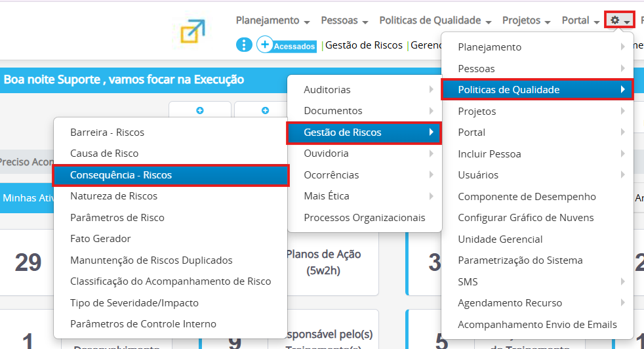
Task: Click Fato Gerador in risk submenu
Action: [x=100, y=239]
